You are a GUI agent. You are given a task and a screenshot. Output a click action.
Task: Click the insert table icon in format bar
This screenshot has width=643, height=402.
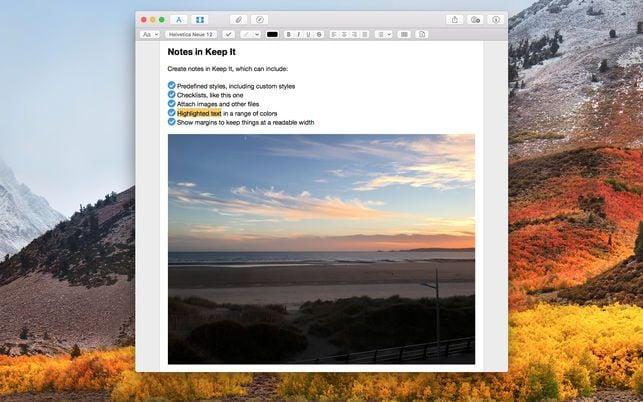(x=404, y=34)
